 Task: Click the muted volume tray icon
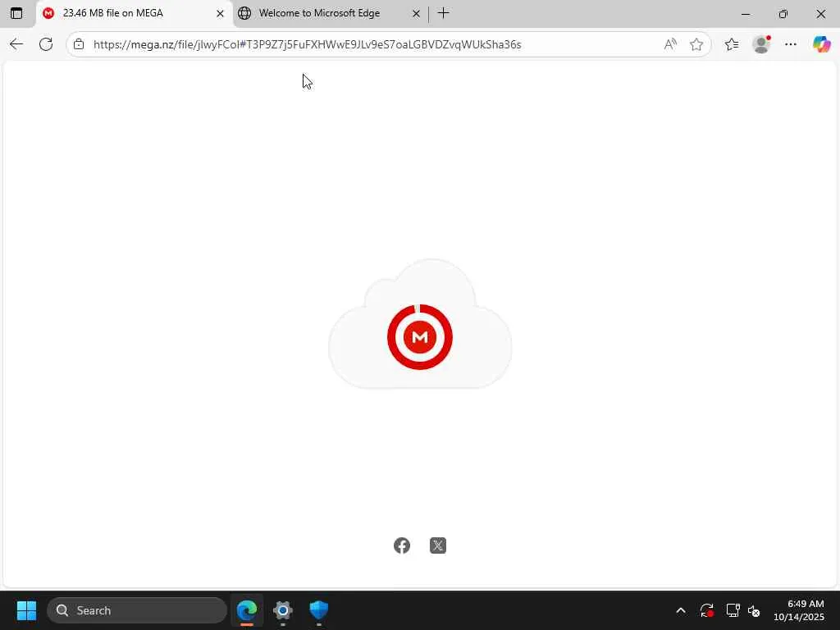point(754,610)
